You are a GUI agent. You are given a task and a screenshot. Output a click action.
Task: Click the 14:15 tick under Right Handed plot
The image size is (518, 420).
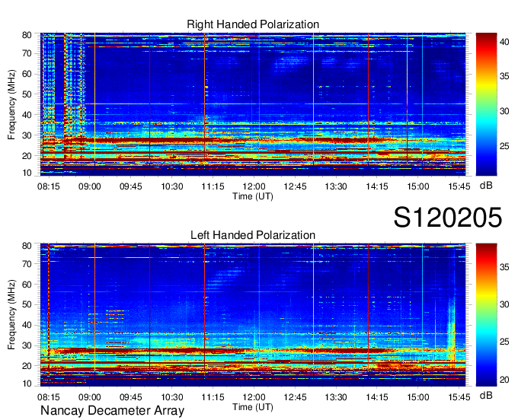(x=377, y=186)
